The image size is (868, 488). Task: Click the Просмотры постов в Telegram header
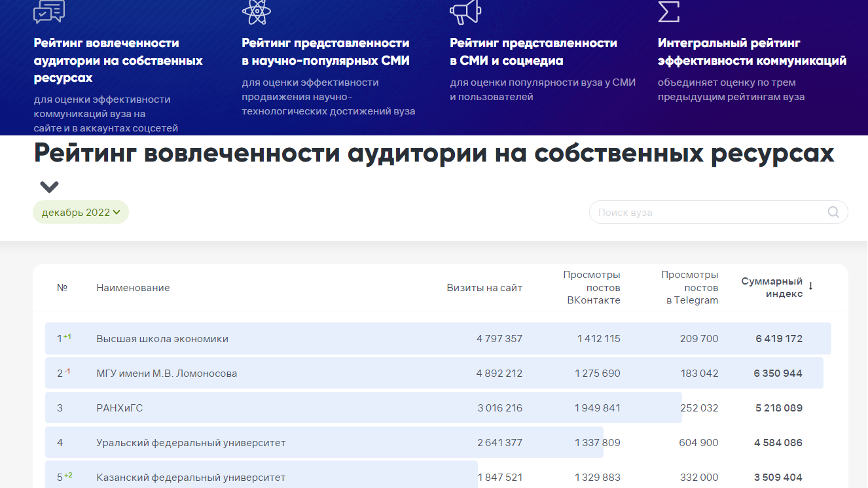click(690, 288)
